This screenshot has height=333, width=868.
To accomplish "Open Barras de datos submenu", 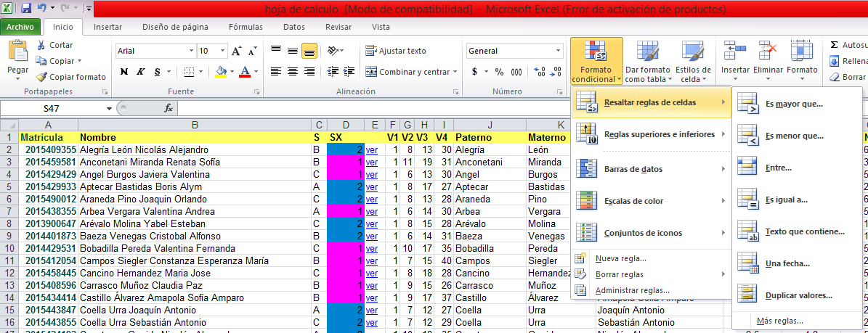I will (x=651, y=169).
